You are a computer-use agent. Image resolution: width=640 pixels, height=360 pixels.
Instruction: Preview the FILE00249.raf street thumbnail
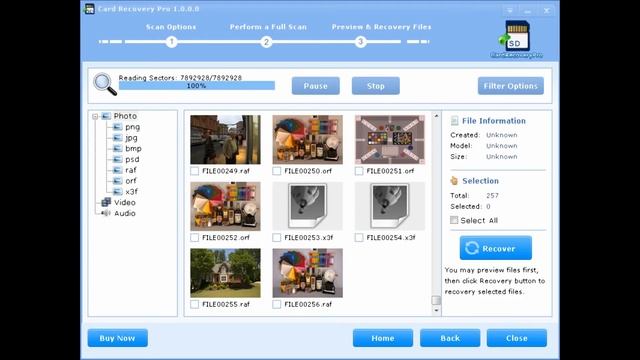click(x=225, y=140)
